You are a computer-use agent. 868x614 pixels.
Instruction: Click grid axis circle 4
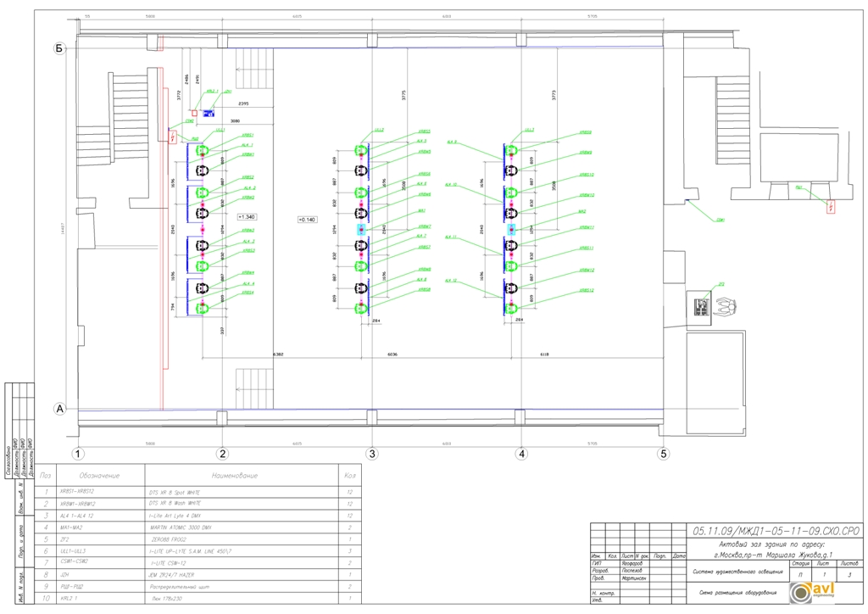pos(521,454)
